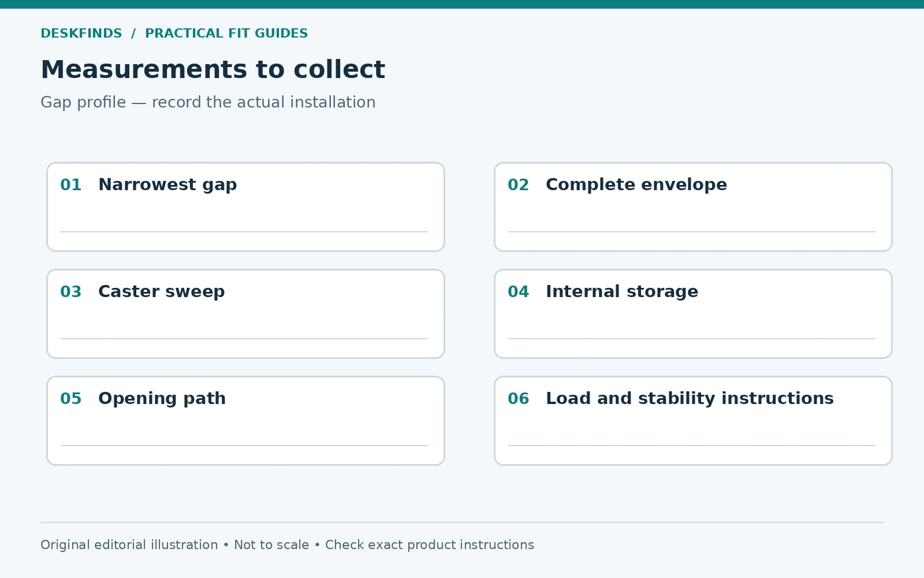The image size is (924, 578).
Task: Click the Complete envelope entry line
Action: pos(692,232)
